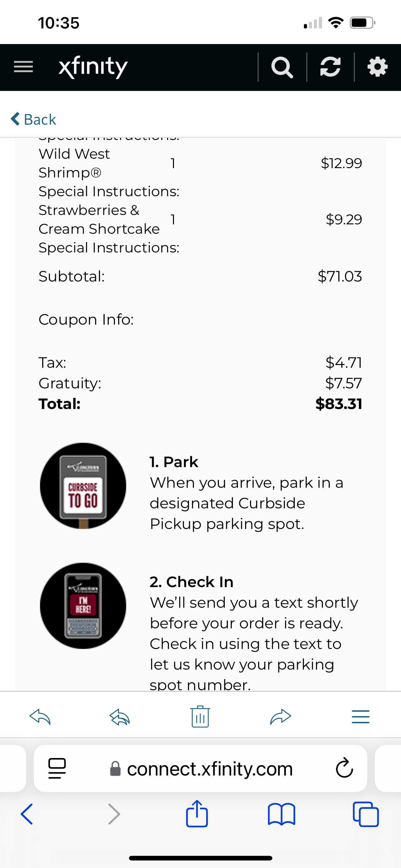
Task: Open the Safari share sheet
Action: point(197,813)
